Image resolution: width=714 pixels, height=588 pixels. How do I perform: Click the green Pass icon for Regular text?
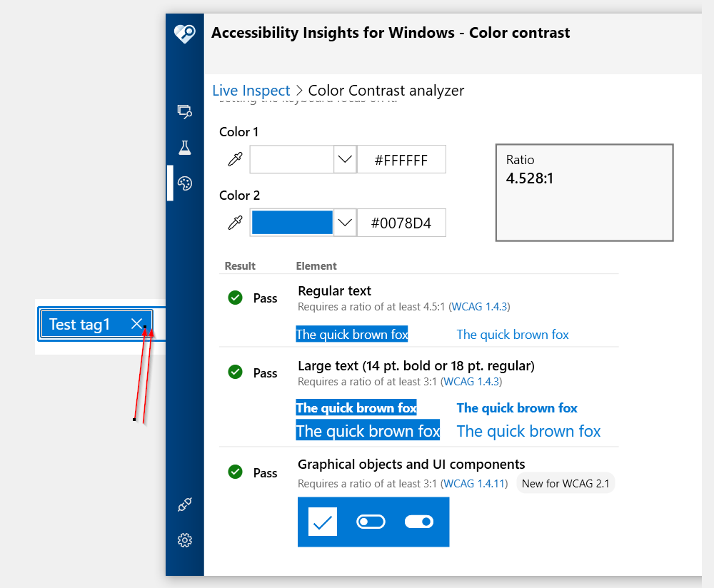tap(235, 298)
